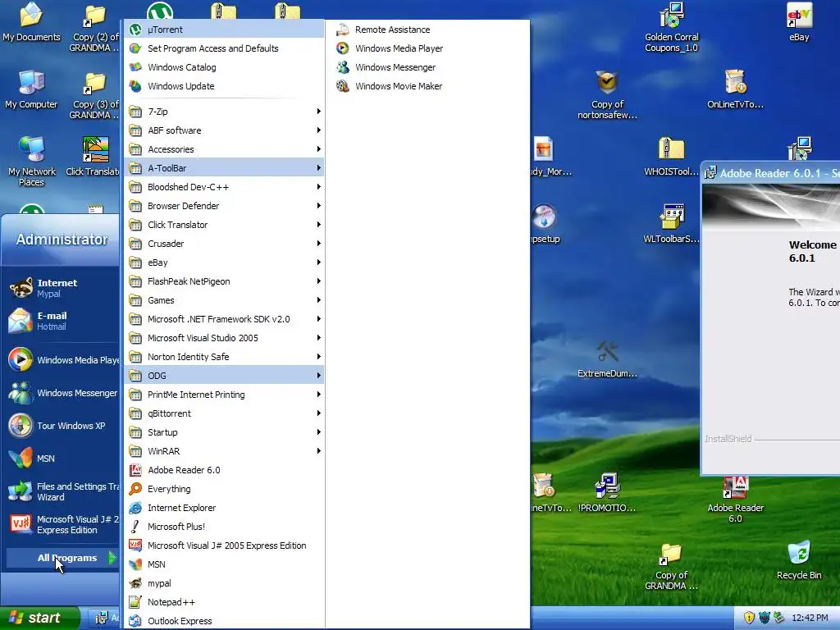Open Windows Media Player from start panel
Image resolution: width=840 pixels, height=630 pixels.
tap(62, 360)
